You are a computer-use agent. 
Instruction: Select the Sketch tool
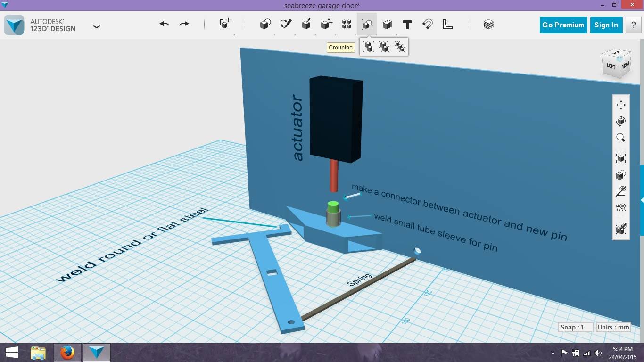(x=286, y=24)
